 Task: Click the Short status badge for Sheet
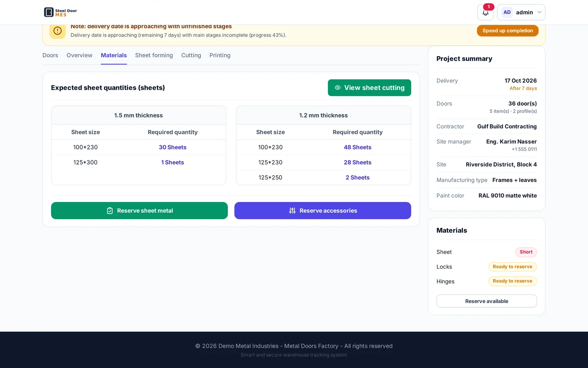pyautogui.click(x=526, y=252)
